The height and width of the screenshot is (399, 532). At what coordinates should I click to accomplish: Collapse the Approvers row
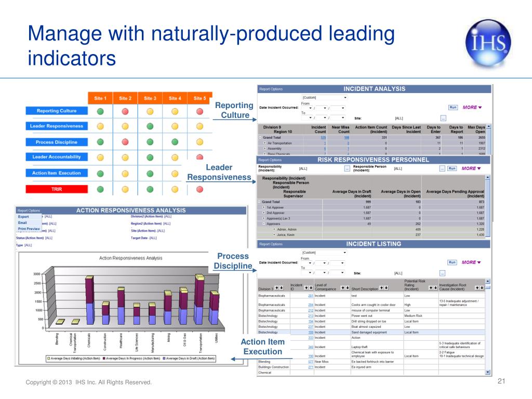click(x=263, y=223)
